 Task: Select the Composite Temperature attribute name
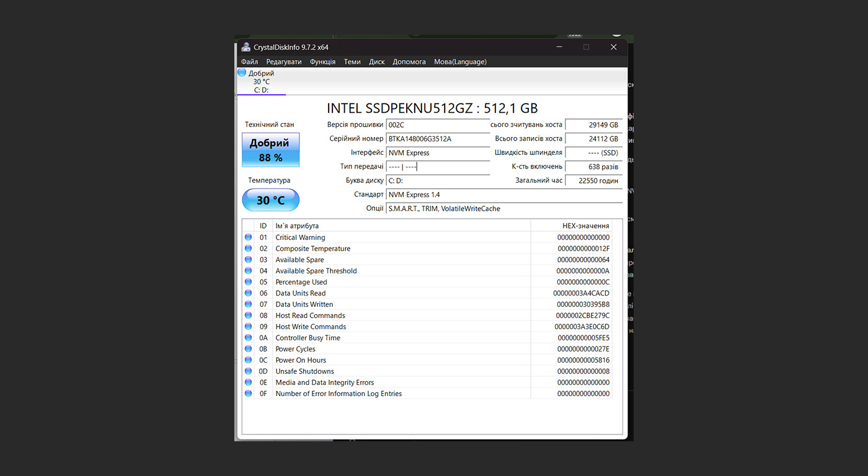(313, 249)
